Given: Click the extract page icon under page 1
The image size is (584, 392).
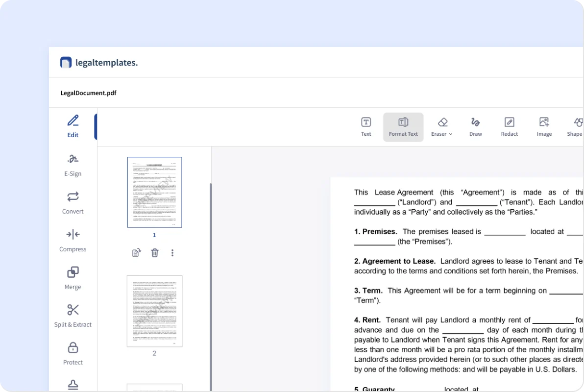Looking at the screenshot, I should click(136, 252).
